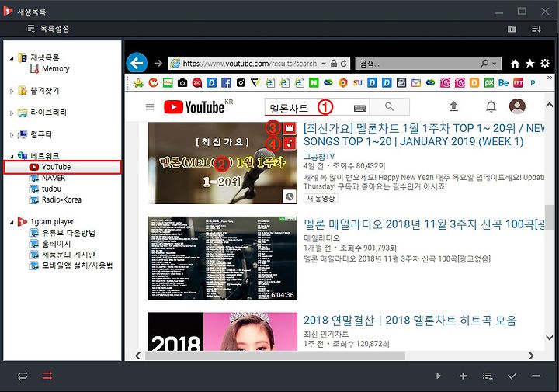Viewport: 559px width, 392px height.
Task: Click the YouTube account avatar
Action: click(517, 106)
